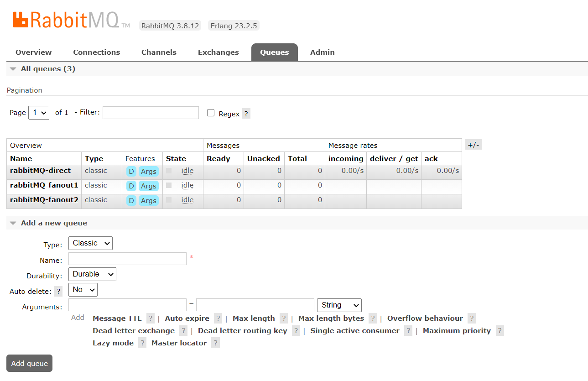Click the Auto delete help question mark
The image size is (588, 381).
[58, 291]
